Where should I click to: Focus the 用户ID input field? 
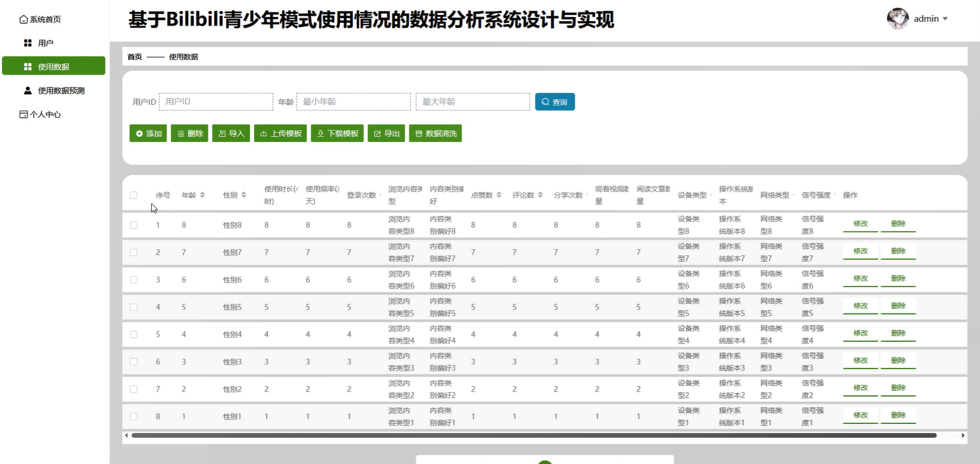(x=216, y=102)
